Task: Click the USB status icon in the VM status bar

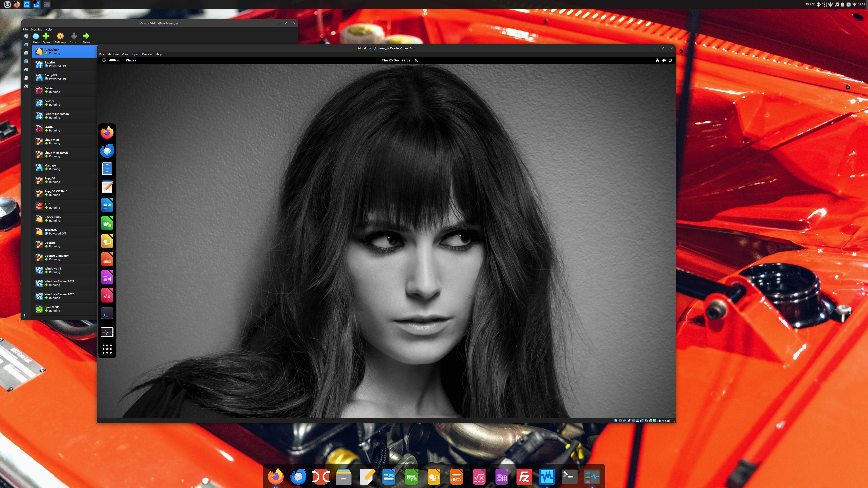Action: 629,421
